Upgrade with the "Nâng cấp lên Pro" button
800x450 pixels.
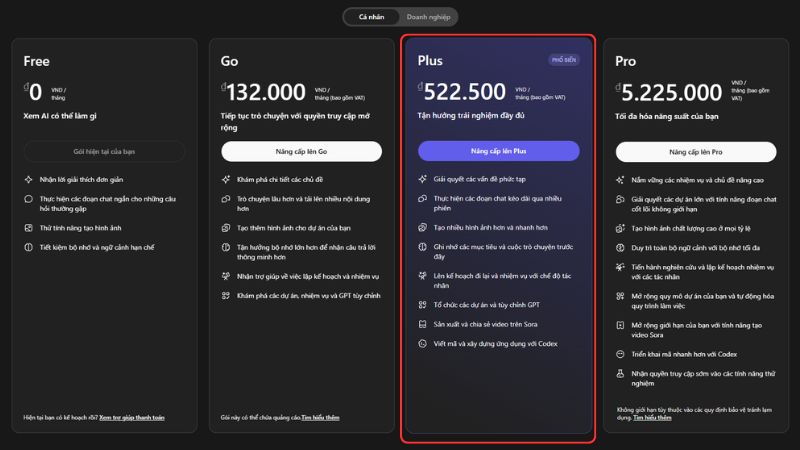tap(696, 151)
